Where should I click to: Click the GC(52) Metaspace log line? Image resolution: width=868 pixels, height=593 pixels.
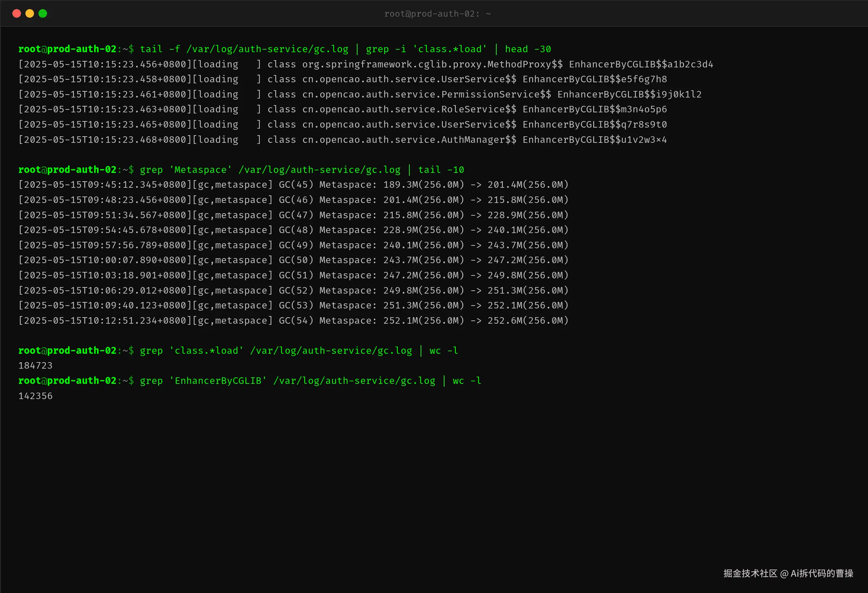tap(293, 290)
